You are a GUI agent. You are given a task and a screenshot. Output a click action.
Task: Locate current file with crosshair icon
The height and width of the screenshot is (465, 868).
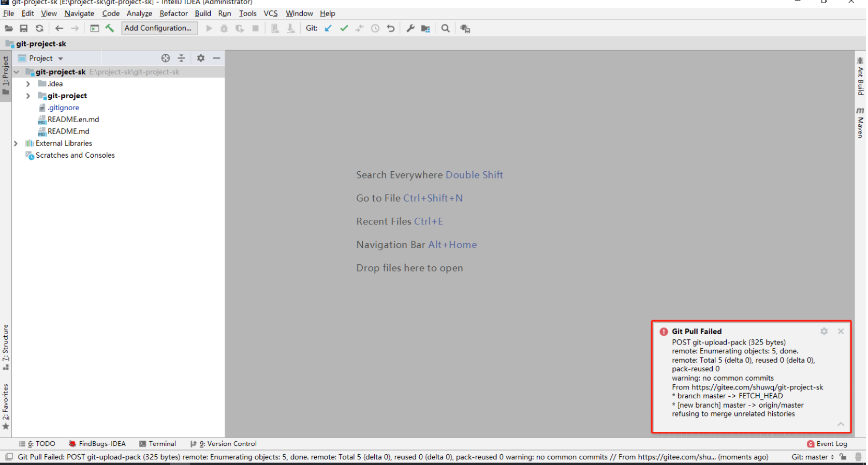[x=166, y=58]
